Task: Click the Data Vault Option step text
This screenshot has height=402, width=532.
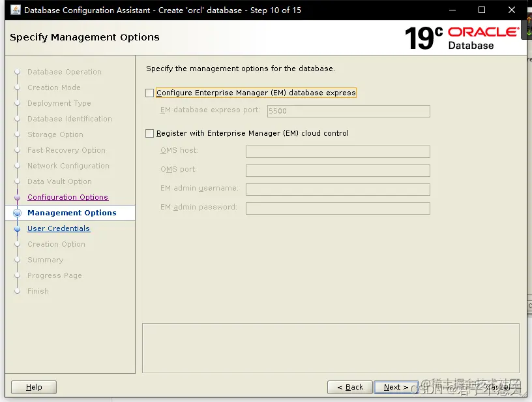Action: click(59, 181)
